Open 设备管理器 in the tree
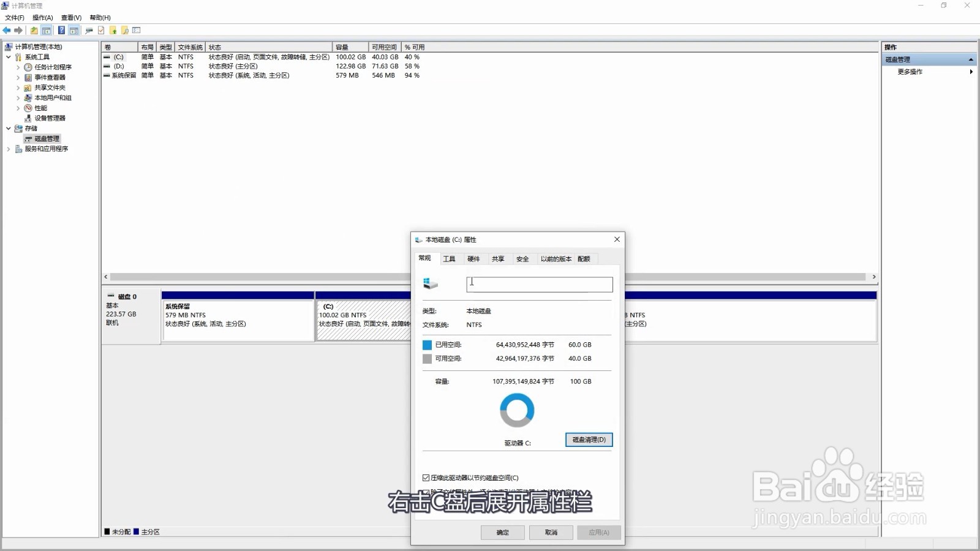Image resolution: width=980 pixels, height=551 pixels. [50, 118]
